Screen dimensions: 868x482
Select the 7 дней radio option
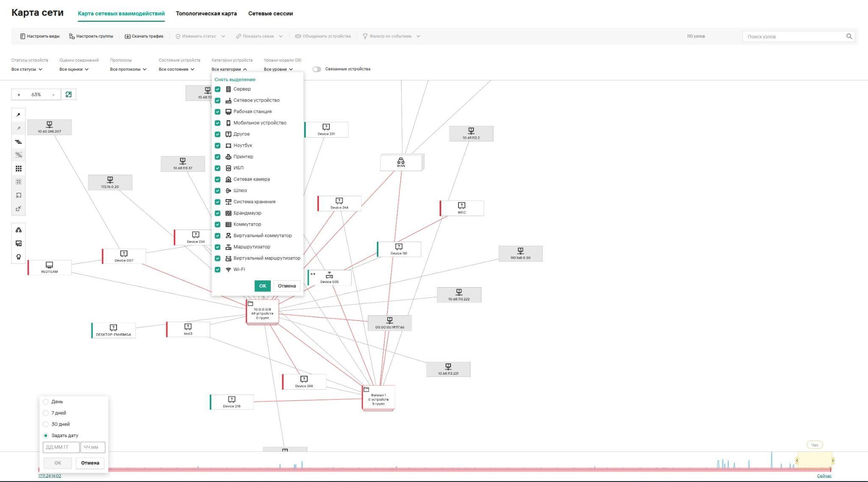(x=46, y=413)
